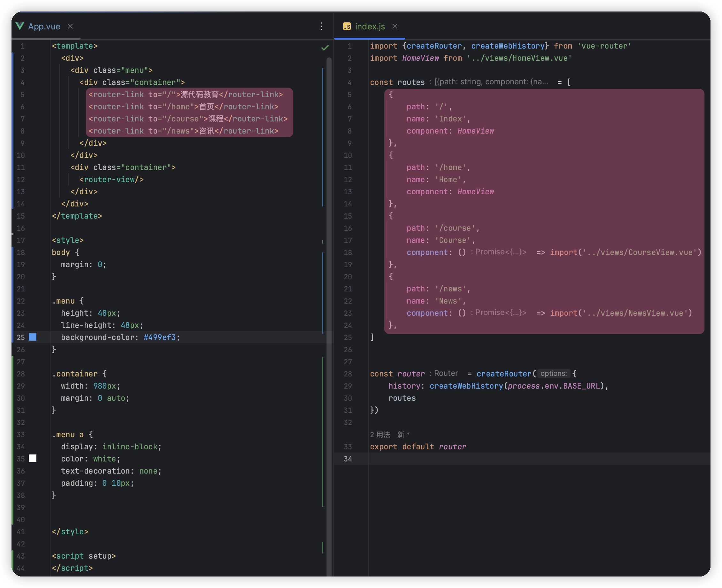The height and width of the screenshot is (588, 722).
Task: Click the ': Router' type inlay hint
Action: (x=444, y=373)
